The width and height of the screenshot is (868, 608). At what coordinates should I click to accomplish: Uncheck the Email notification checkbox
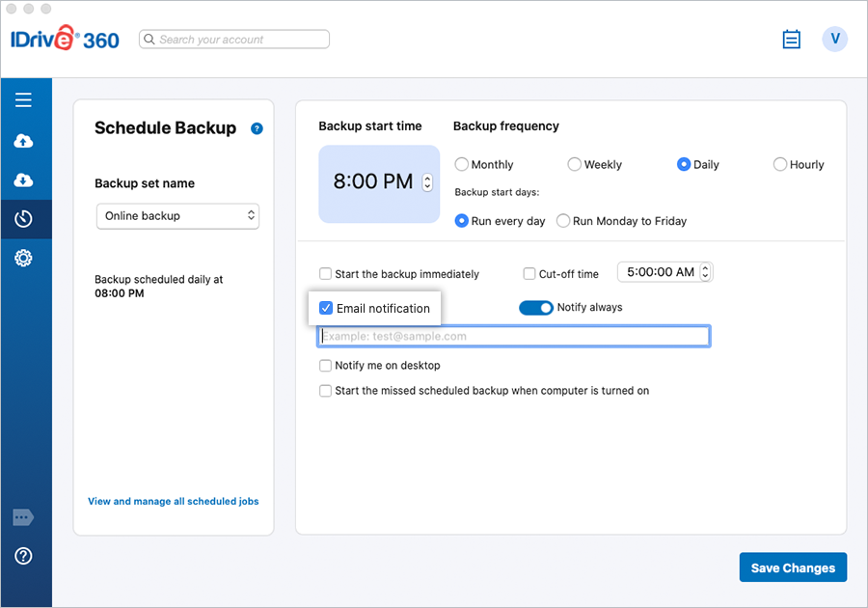click(326, 308)
